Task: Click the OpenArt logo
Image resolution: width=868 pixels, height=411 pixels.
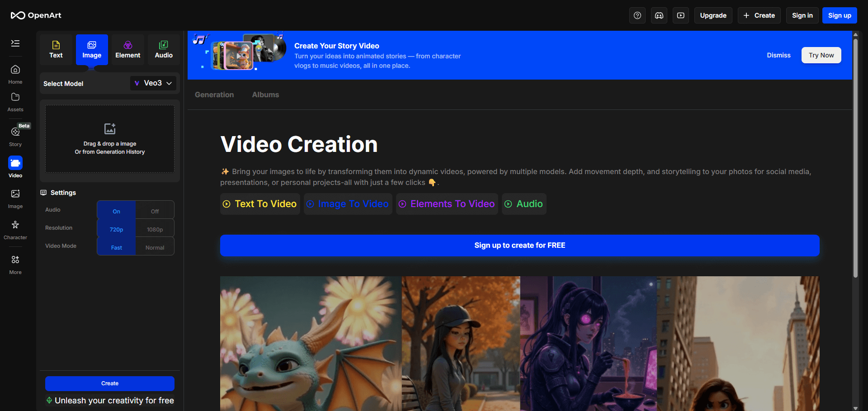Action: tap(36, 15)
